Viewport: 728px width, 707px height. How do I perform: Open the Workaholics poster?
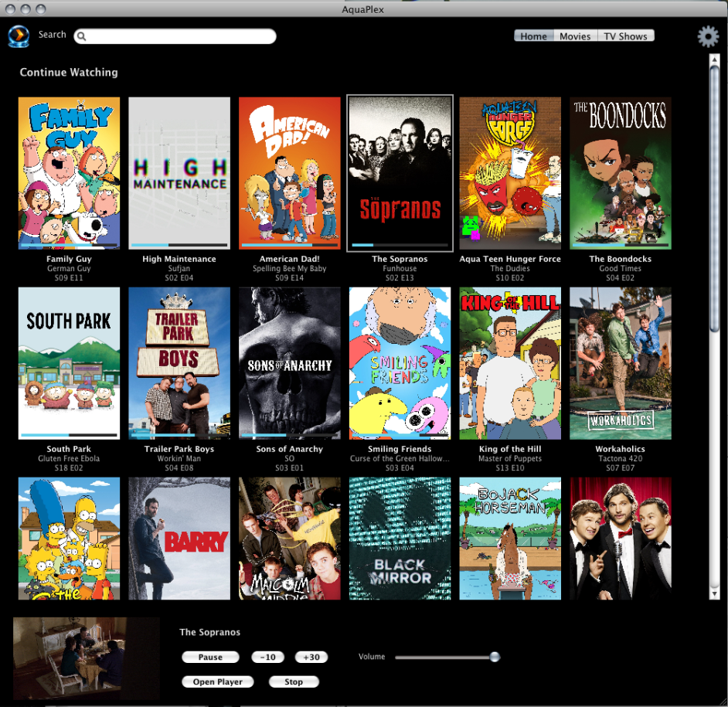[621, 363]
